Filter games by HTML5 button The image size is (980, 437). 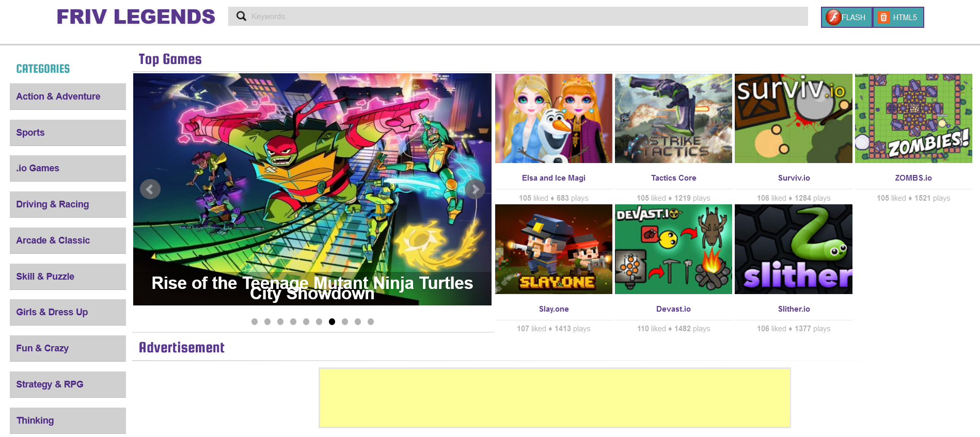pos(898,17)
